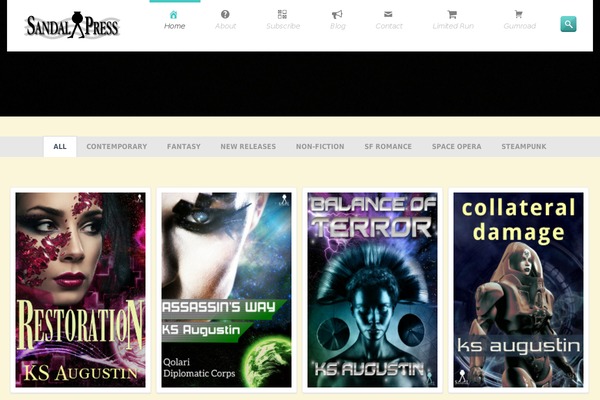Open the About menu link
The width and height of the screenshot is (600, 400).
tap(225, 26)
